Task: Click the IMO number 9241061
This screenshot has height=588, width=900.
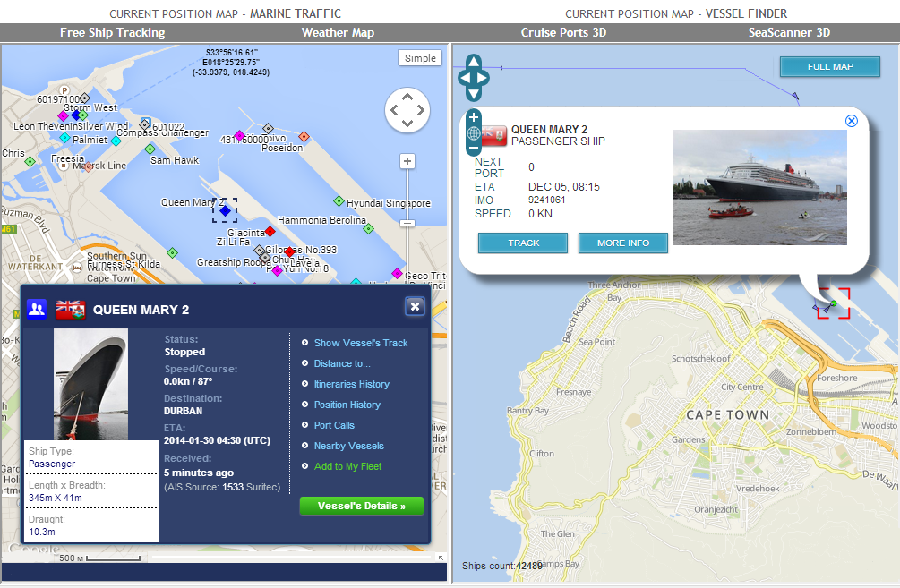Action: [547, 200]
